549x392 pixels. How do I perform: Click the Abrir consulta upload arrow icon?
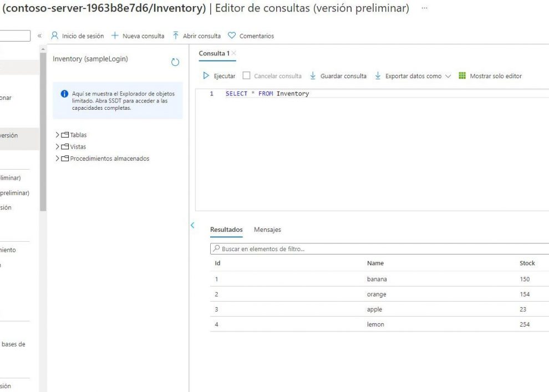point(176,36)
